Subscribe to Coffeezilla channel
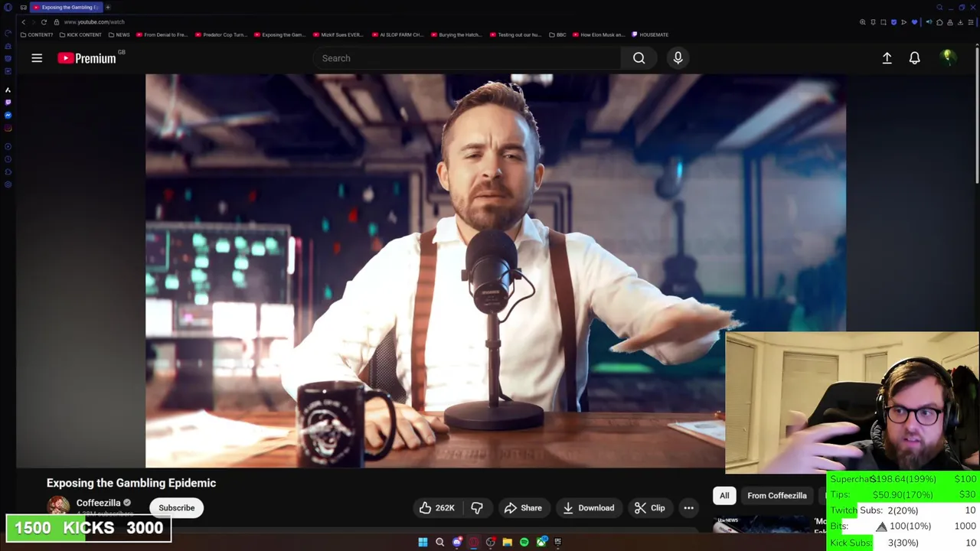Image resolution: width=980 pixels, height=551 pixels. pyautogui.click(x=177, y=508)
